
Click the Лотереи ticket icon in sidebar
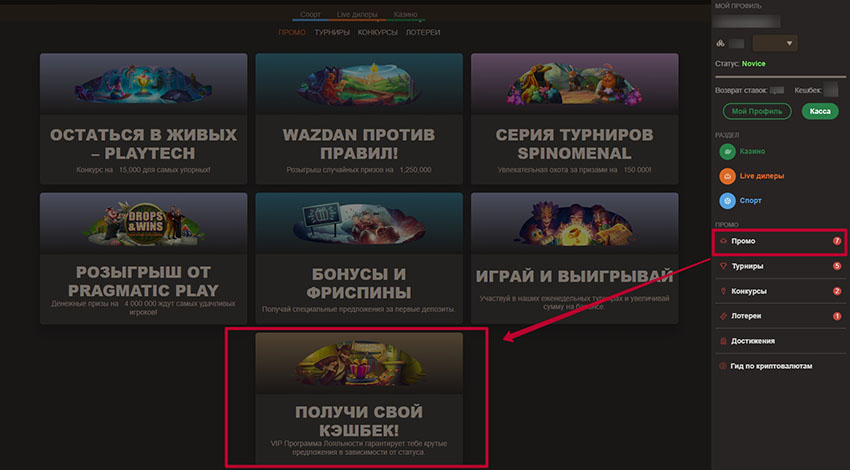click(723, 316)
